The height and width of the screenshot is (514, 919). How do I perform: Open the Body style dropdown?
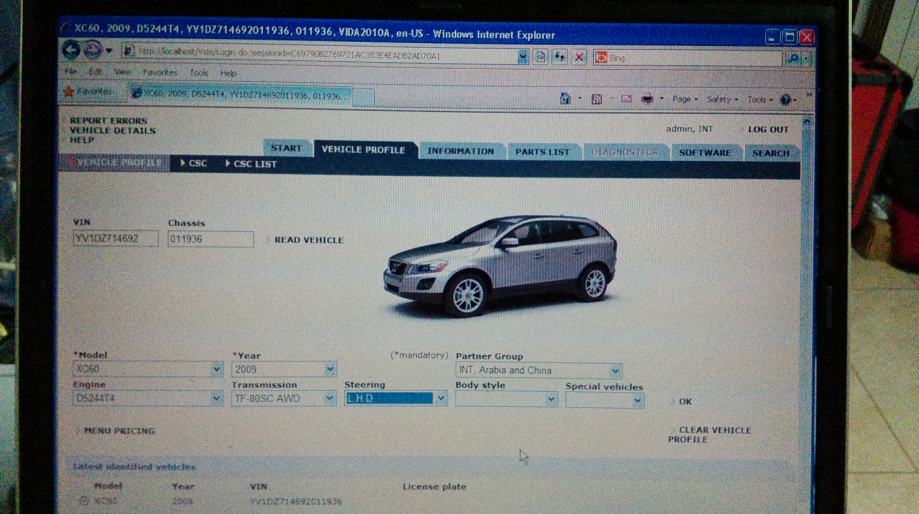point(551,400)
